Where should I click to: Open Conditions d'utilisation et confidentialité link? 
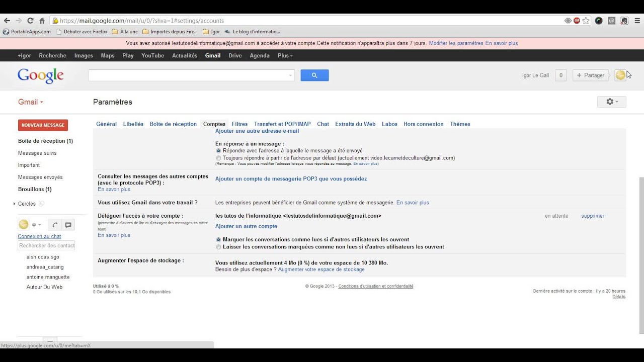point(376,286)
